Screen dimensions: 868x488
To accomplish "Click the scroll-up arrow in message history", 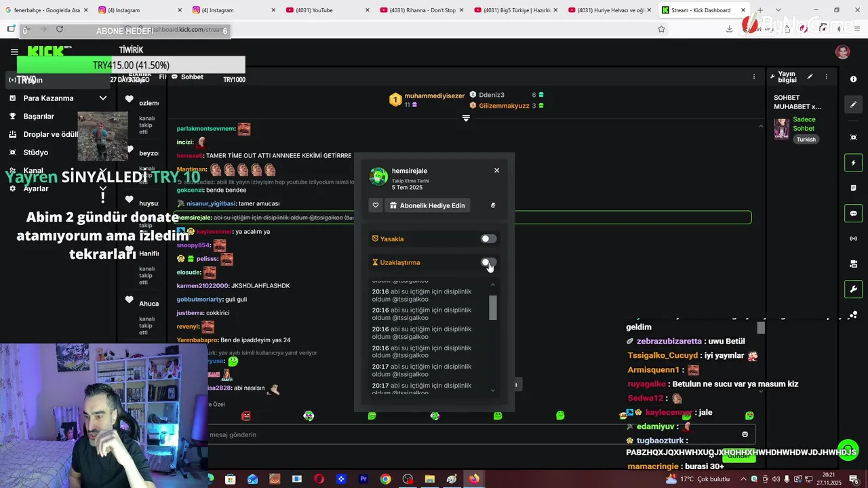I will click(493, 285).
